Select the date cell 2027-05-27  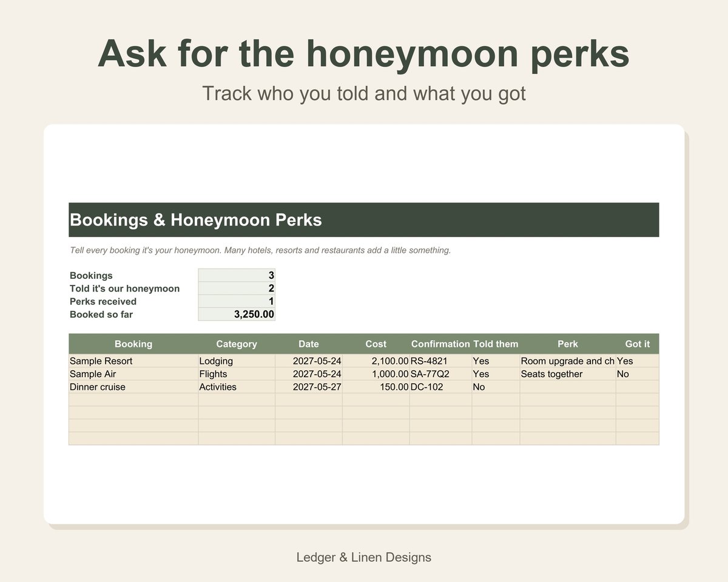[x=309, y=387]
